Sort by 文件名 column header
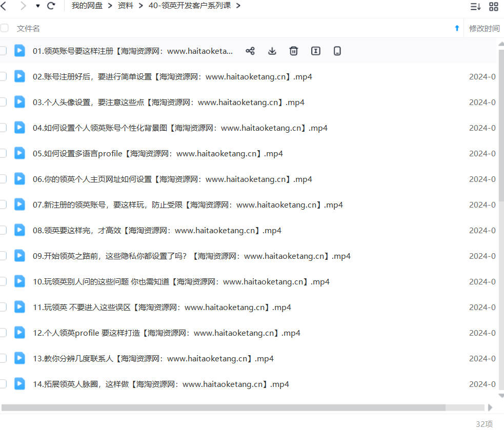The width and height of the screenshot is (504, 430). [28, 29]
